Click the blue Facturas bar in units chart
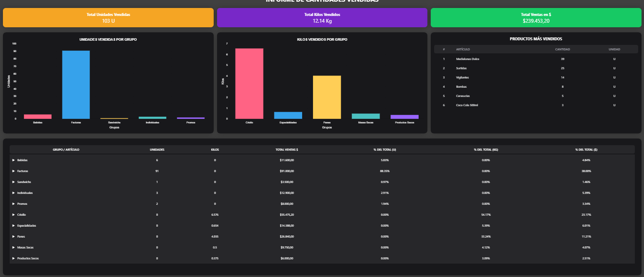This screenshot has height=277, width=644. coord(76,84)
